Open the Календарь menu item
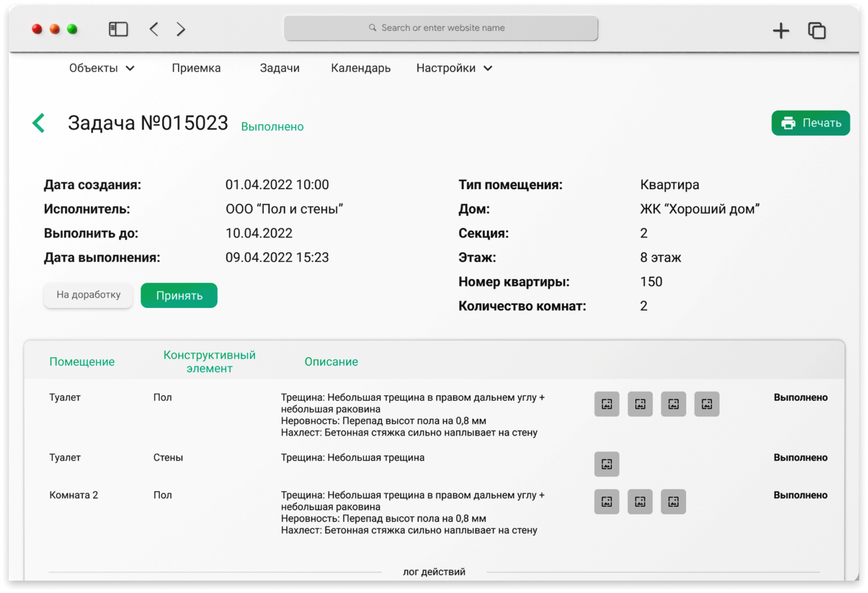This screenshot has height=593, width=868. coord(361,68)
